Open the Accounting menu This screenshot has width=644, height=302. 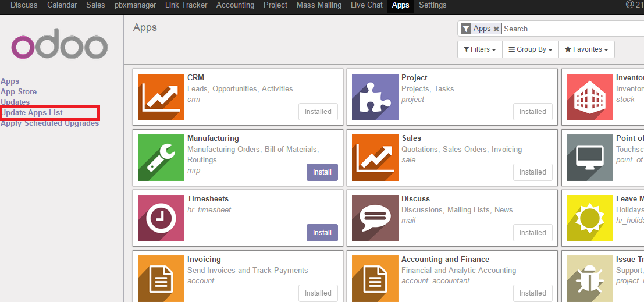click(236, 5)
